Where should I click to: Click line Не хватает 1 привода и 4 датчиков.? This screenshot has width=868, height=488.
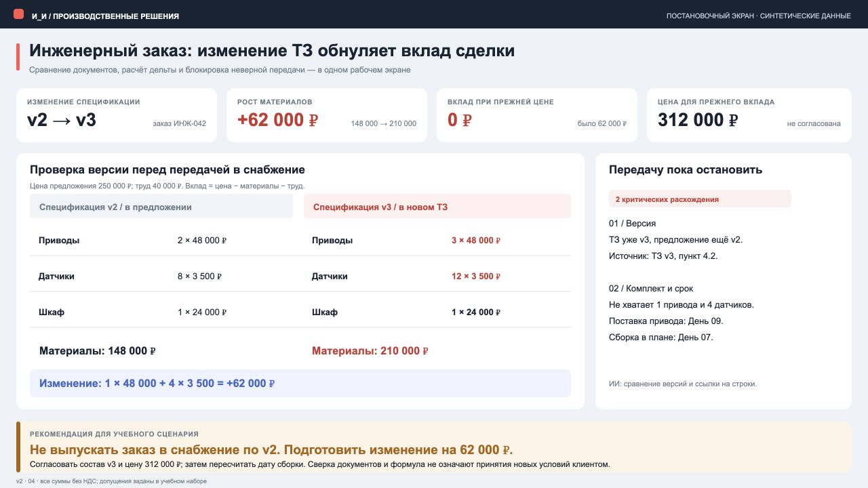point(682,304)
